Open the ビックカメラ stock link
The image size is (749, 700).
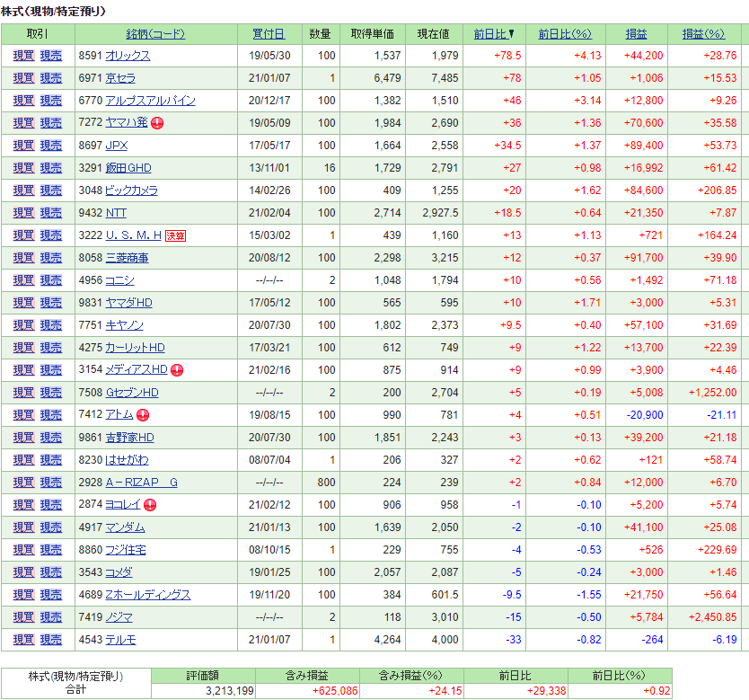[x=131, y=191]
